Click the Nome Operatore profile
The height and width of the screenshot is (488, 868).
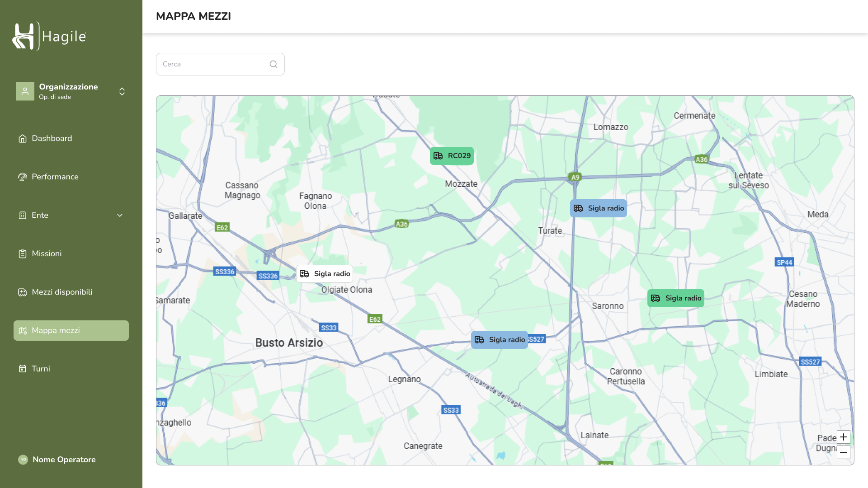57,460
